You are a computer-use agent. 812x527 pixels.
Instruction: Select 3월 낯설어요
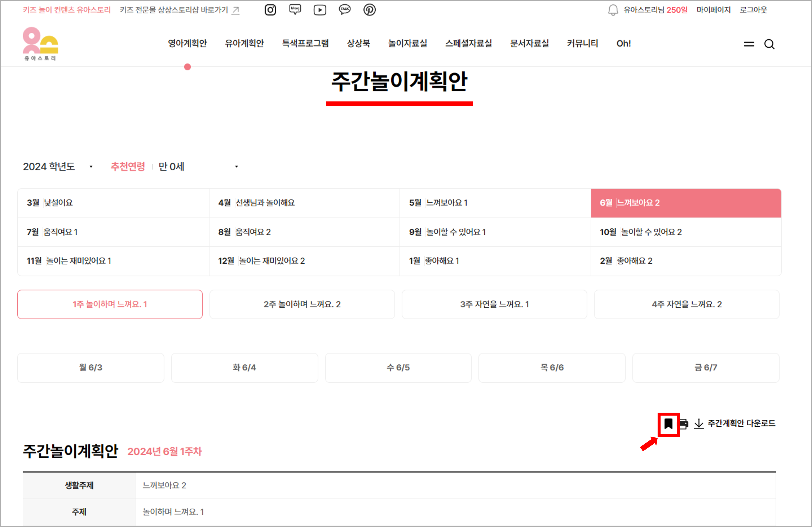(x=113, y=203)
